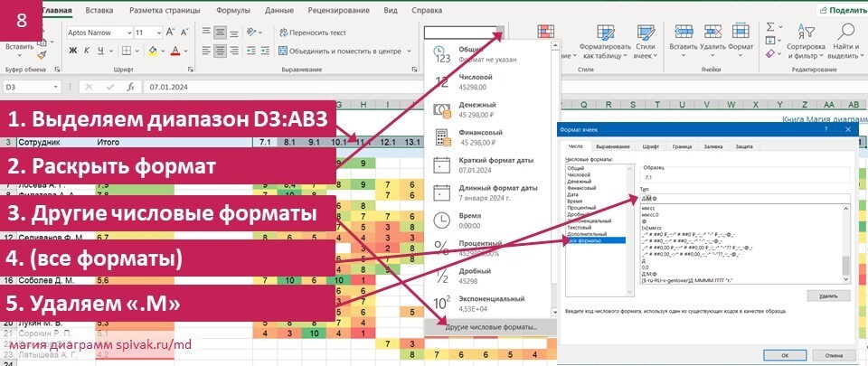Image resolution: width=868 pixels, height=366 pixels.
Task: Open the number format dropdown arrow
Action: (500, 32)
